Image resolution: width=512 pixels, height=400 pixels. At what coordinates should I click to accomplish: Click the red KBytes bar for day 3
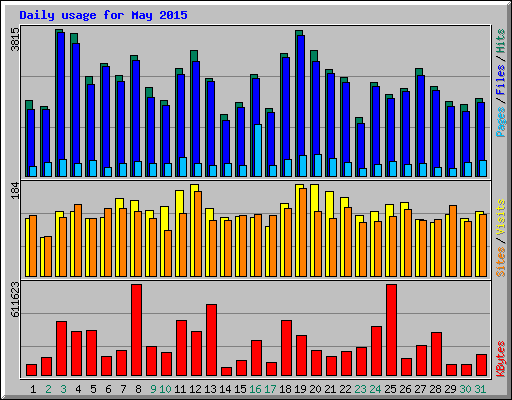(62, 349)
